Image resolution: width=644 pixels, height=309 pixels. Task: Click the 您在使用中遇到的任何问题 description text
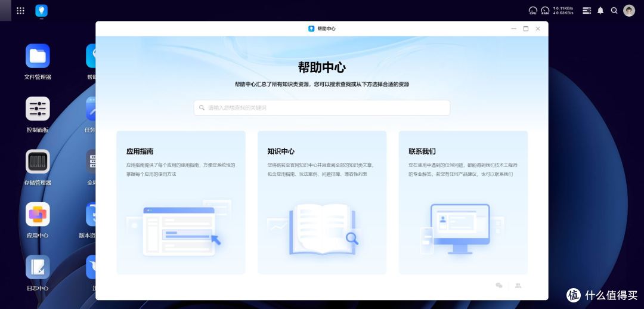(x=463, y=169)
